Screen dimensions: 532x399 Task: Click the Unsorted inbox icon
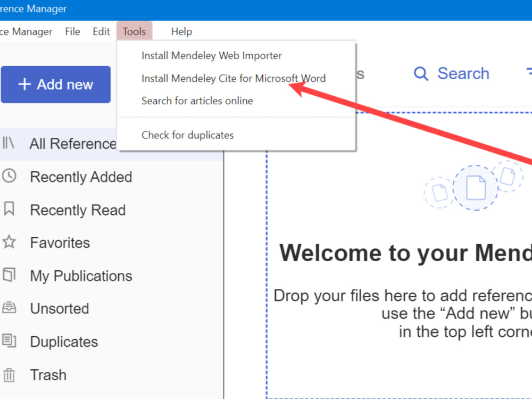coord(9,307)
